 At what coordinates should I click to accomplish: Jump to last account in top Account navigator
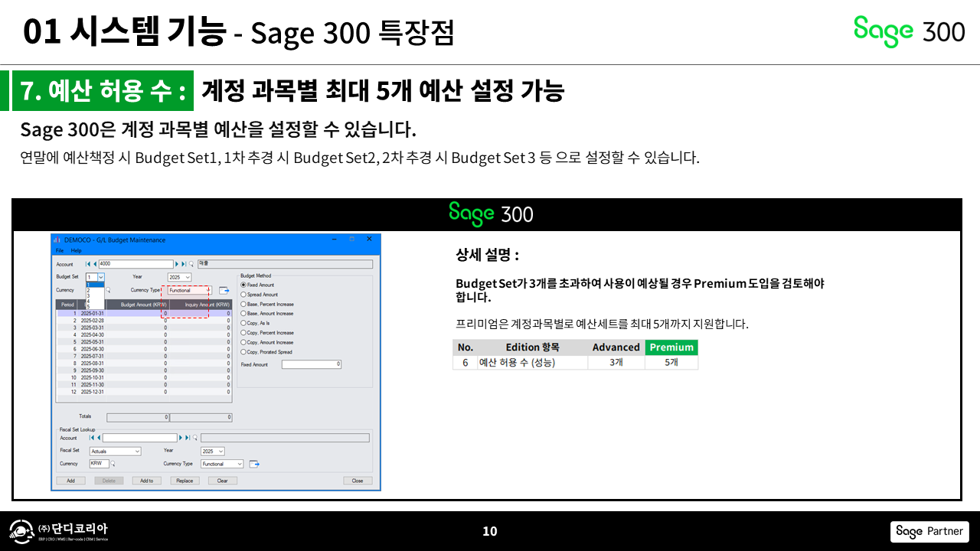(x=185, y=264)
